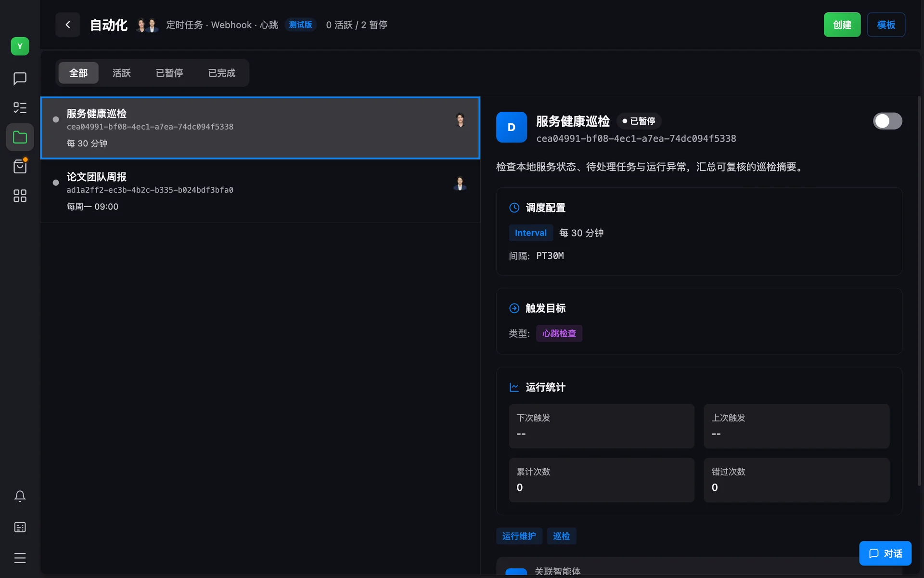Switch to the 已暂停 tab
This screenshot has width=924, height=578.
pos(169,73)
